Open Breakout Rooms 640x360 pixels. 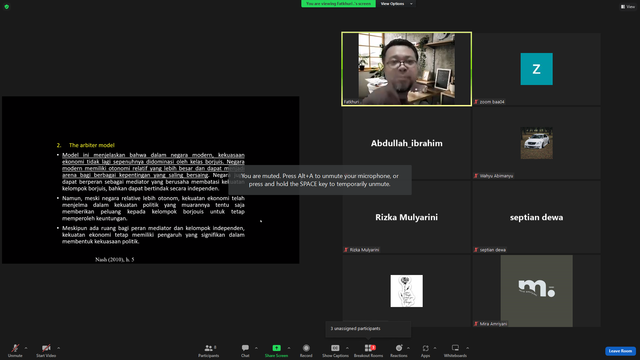point(369,350)
